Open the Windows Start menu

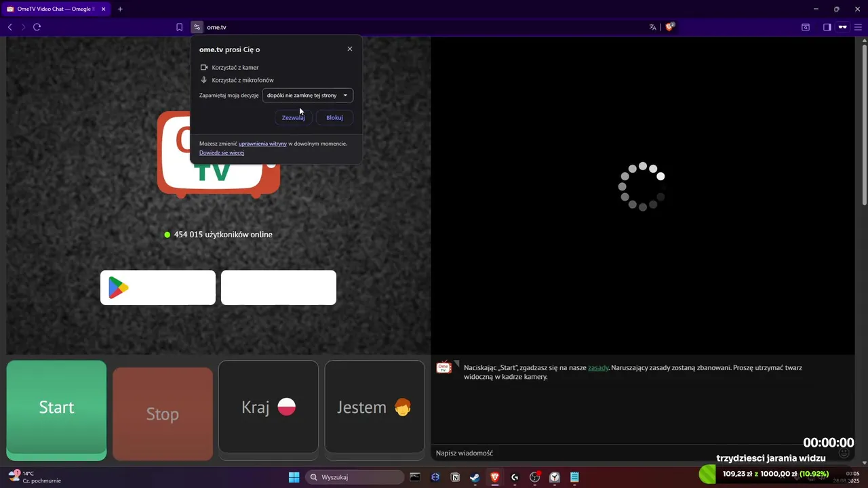(294, 477)
